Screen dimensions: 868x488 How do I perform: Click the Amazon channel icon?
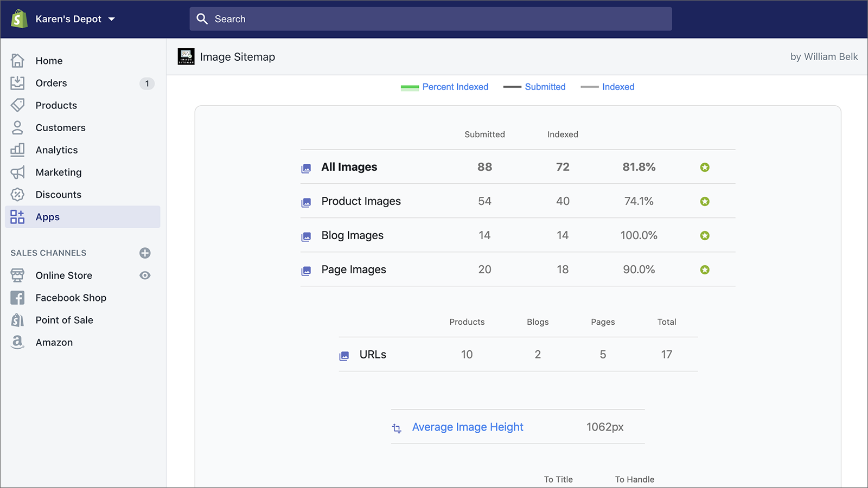[x=17, y=342]
